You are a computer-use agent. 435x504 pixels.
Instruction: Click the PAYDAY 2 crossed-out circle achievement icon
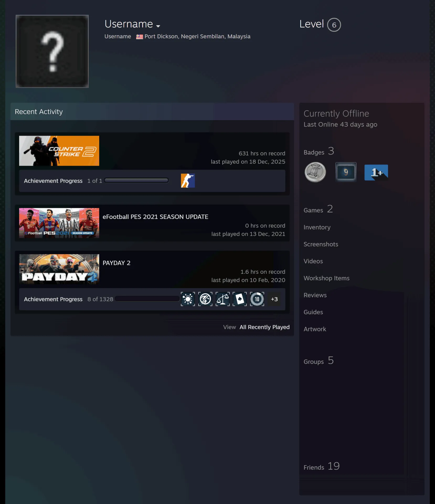[x=205, y=299]
